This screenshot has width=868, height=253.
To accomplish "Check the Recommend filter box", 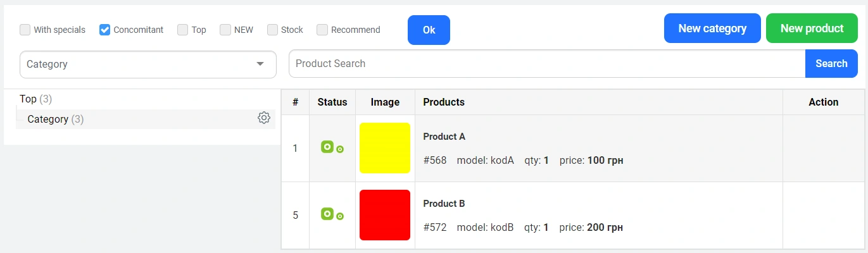I will (322, 30).
